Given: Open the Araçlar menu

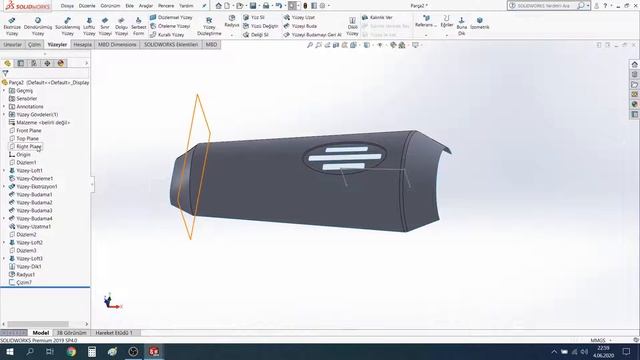Looking at the screenshot, I should pos(146,6).
